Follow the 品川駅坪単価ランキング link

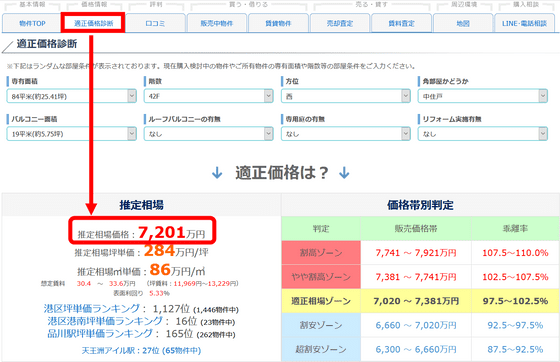[100, 334]
